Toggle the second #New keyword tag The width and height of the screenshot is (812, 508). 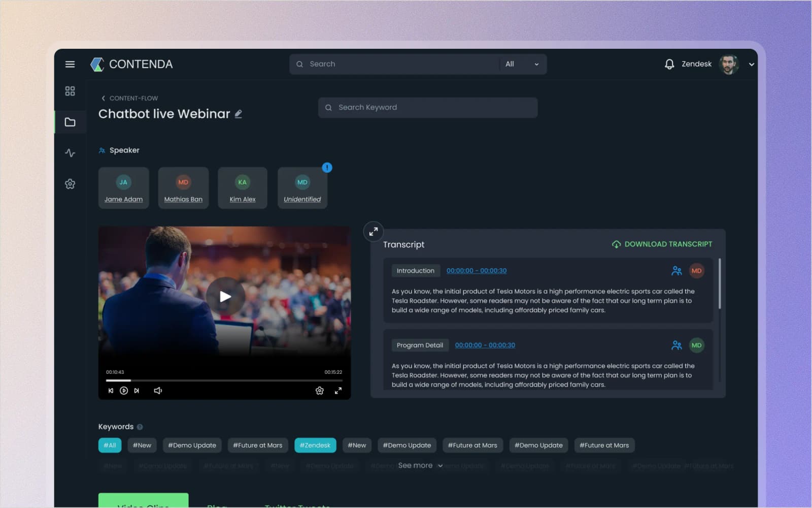click(357, 446)
